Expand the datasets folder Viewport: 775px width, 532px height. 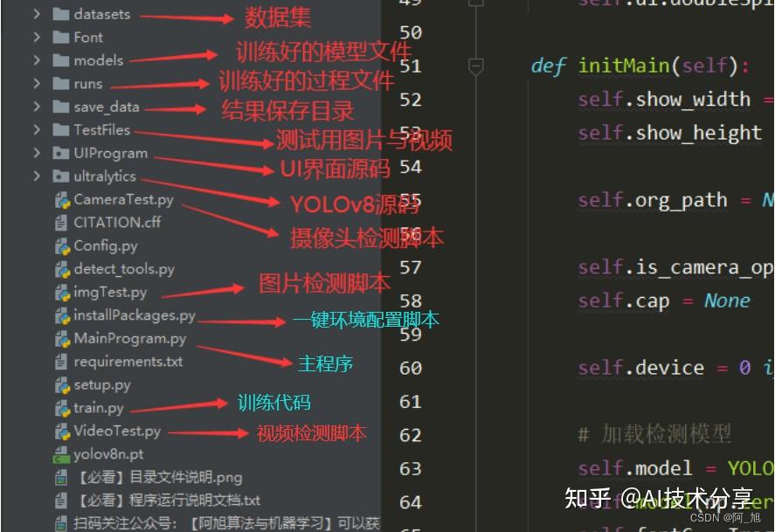tap(37, 14)
